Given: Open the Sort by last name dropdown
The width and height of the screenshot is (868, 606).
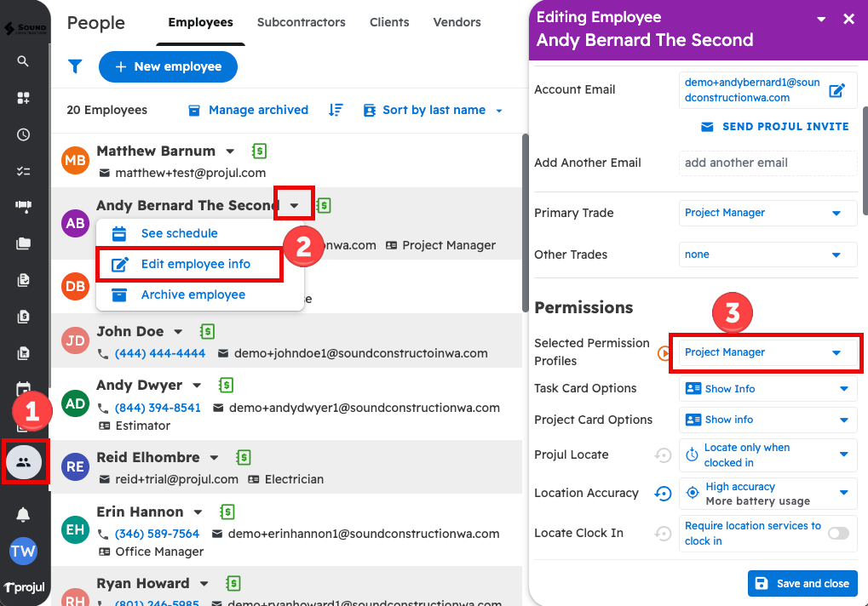Looking at the screenshot, I should (x=434, y=110).
